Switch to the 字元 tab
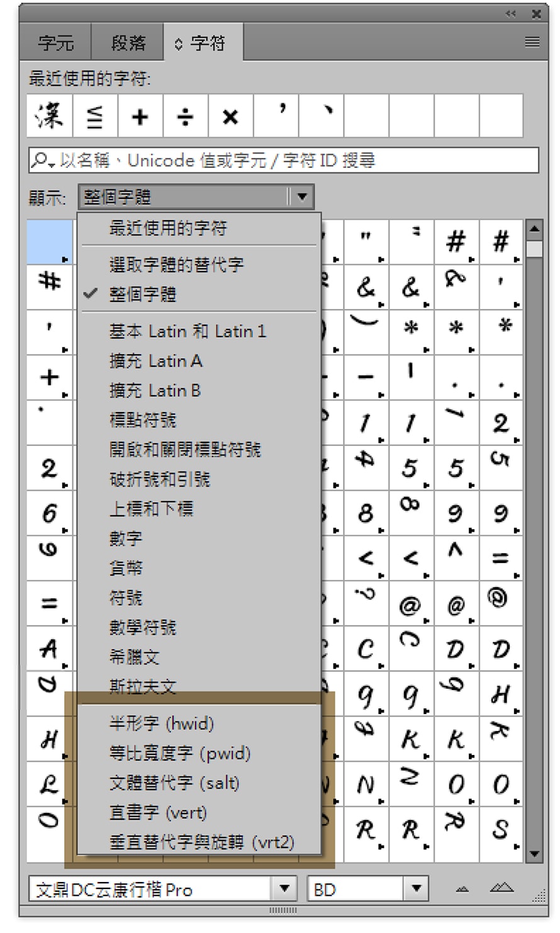This screenshot has height=933, width=560. click(x=55, y=43)
